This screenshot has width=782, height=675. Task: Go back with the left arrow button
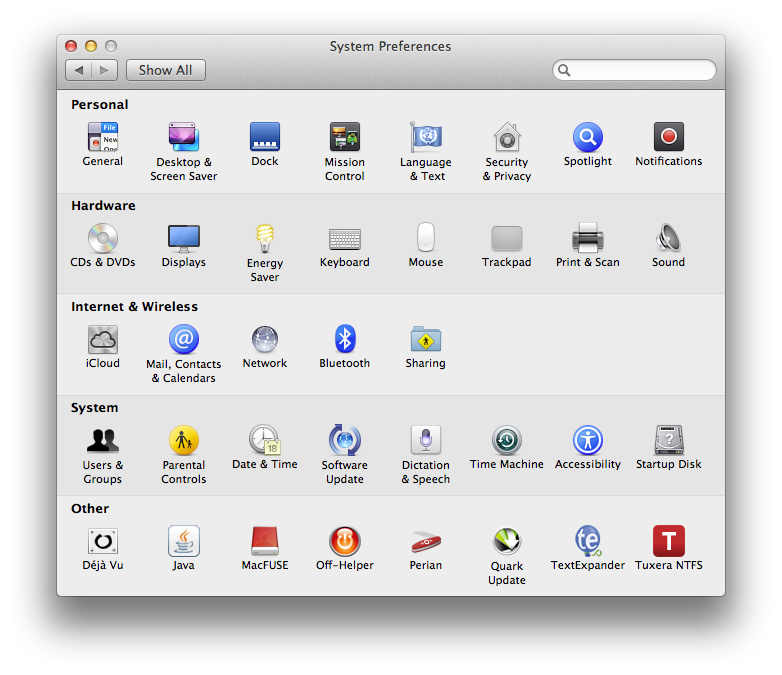coord(78,70)
